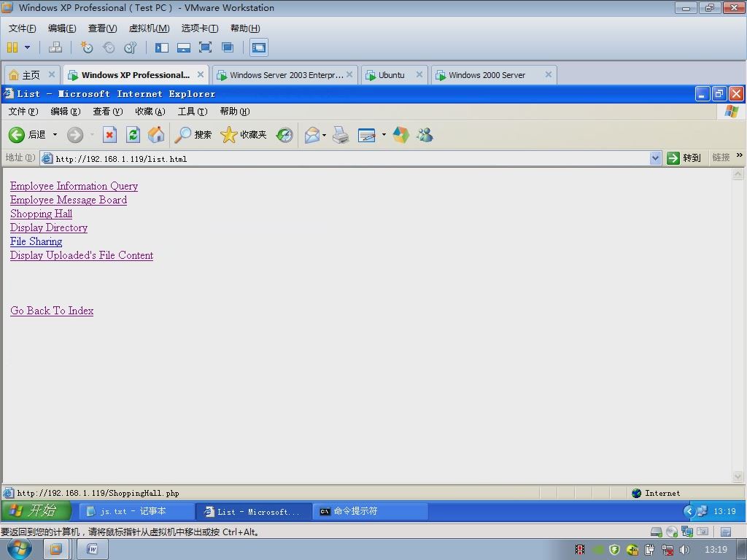Open Internet Explorer 查看(V) menu

click(108, 112)
